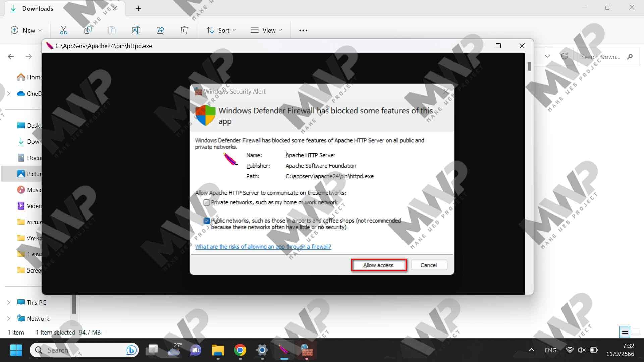Open File Explorer from the taskbar
Screen dimensions: 644x362
(x=218, y=350)
